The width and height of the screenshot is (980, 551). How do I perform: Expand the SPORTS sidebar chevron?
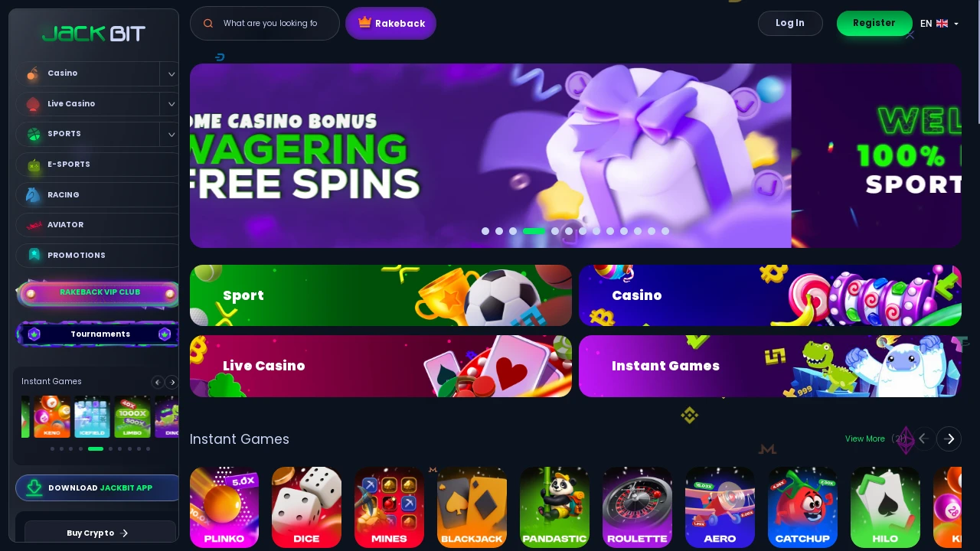pyautogui.click(x=171, y=134)
